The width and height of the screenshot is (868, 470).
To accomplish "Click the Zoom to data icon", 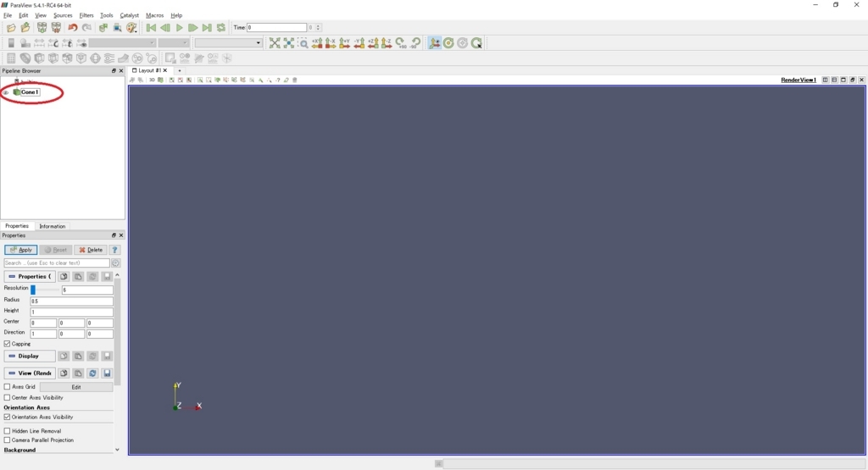I will (x=288, y=43).
